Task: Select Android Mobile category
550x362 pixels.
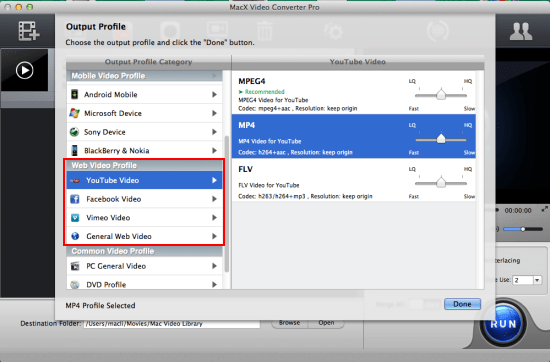Action: (x=145, y=94)
